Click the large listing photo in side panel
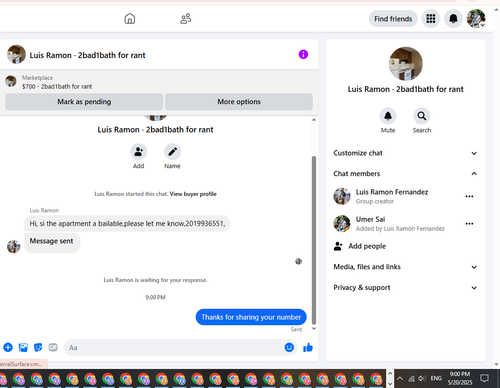The height and width of the screenshot is (388, 500). 406,63
